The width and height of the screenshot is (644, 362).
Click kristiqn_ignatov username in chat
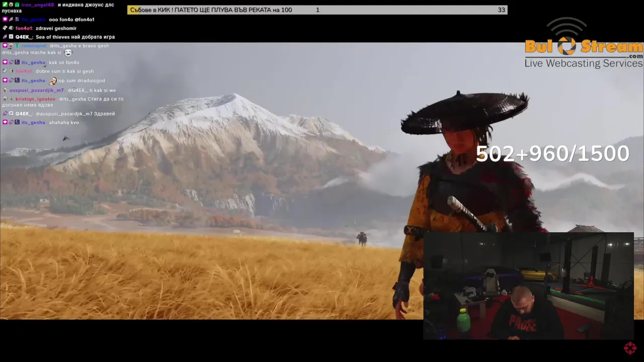[x=36, y=99]
